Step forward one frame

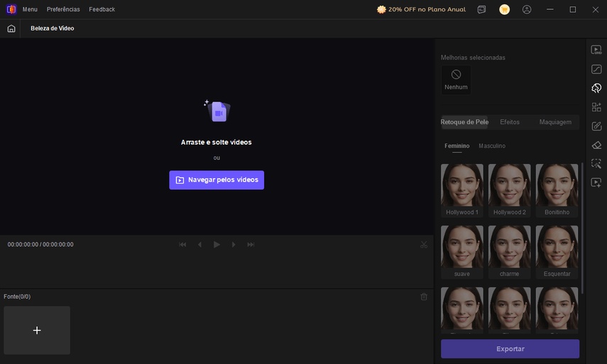tap(234, 245)
